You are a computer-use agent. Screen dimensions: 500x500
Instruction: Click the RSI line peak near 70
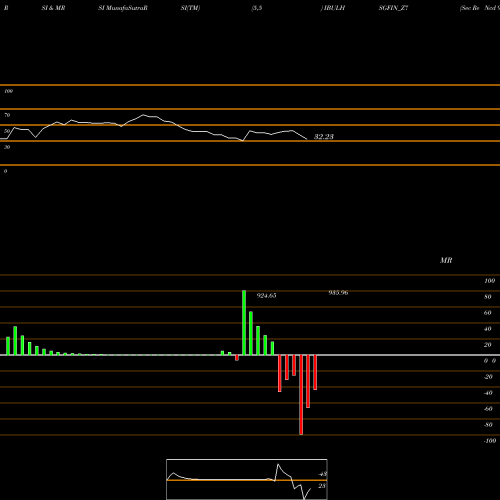[144, 115]
